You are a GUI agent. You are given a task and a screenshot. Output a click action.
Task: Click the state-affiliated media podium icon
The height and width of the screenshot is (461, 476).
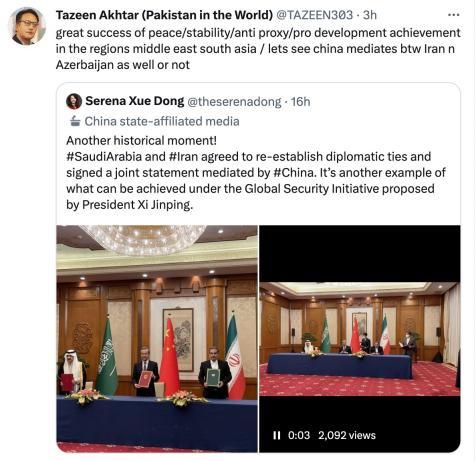tap(75, 121)
